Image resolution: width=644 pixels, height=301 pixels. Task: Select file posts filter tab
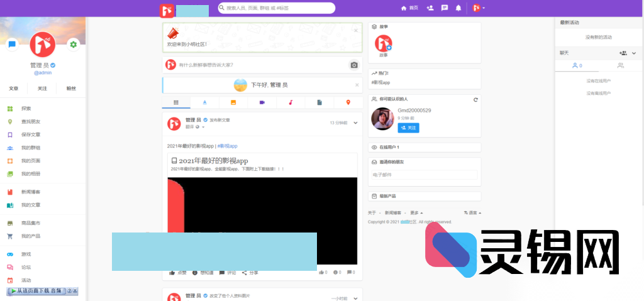(319, 102)
